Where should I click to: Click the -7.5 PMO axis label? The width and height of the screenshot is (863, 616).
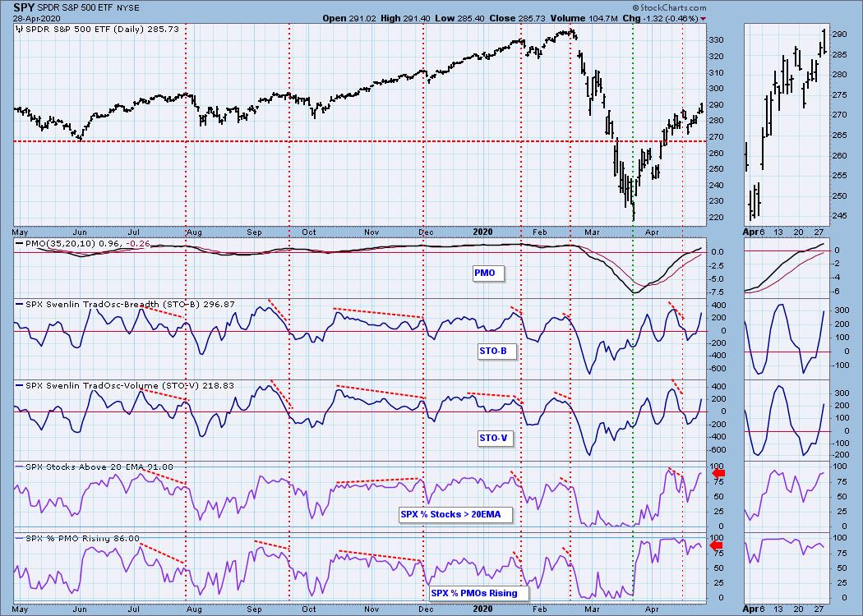[718, 292]
